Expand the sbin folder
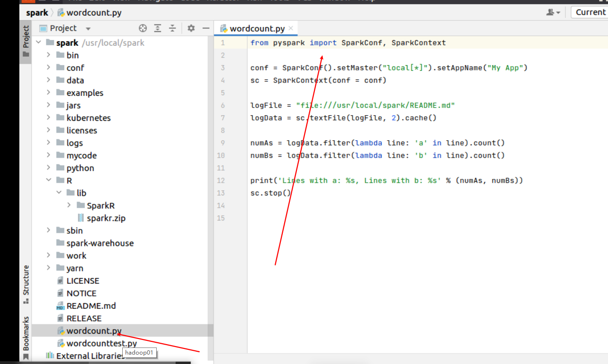Screen dimensions: 608x364 (49, 230)
